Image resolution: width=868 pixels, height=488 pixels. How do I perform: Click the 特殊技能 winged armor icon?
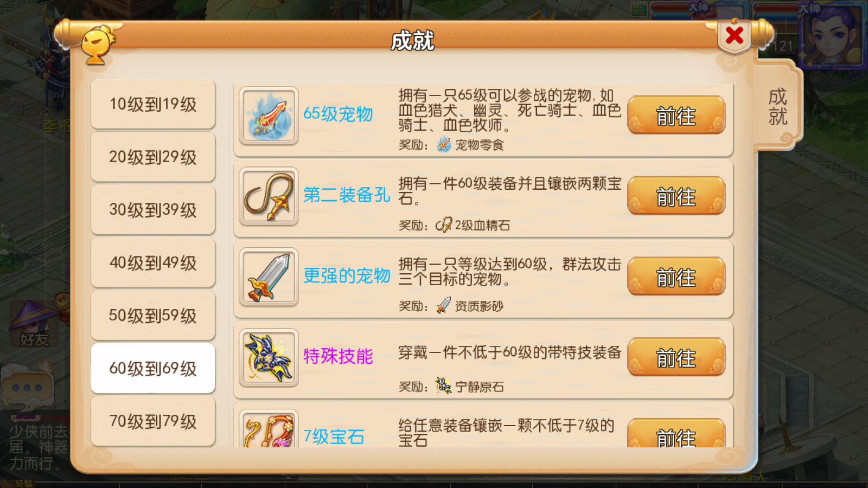point(269,358)
